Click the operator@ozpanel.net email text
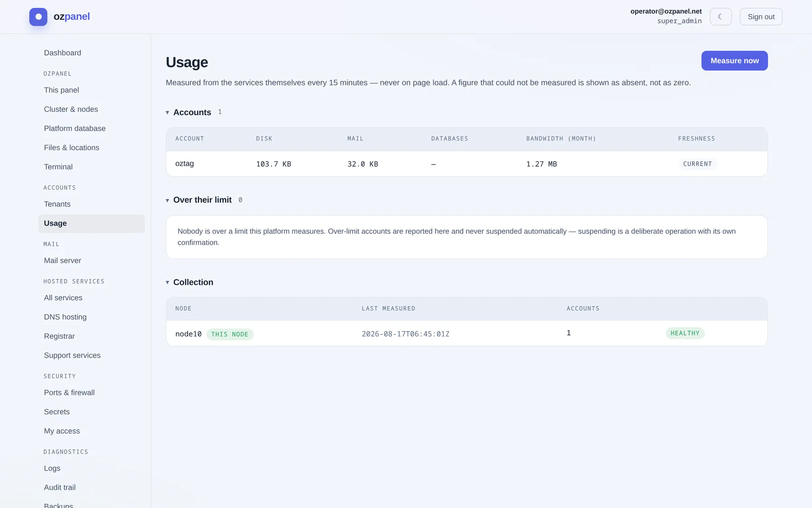The image size is (812, 508). [666, 11]
